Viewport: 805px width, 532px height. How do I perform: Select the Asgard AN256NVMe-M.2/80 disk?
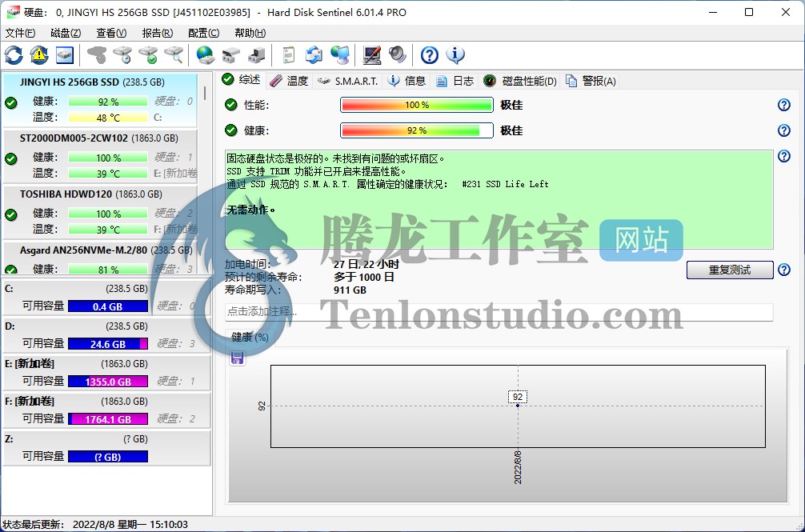[x=100, y=258]
